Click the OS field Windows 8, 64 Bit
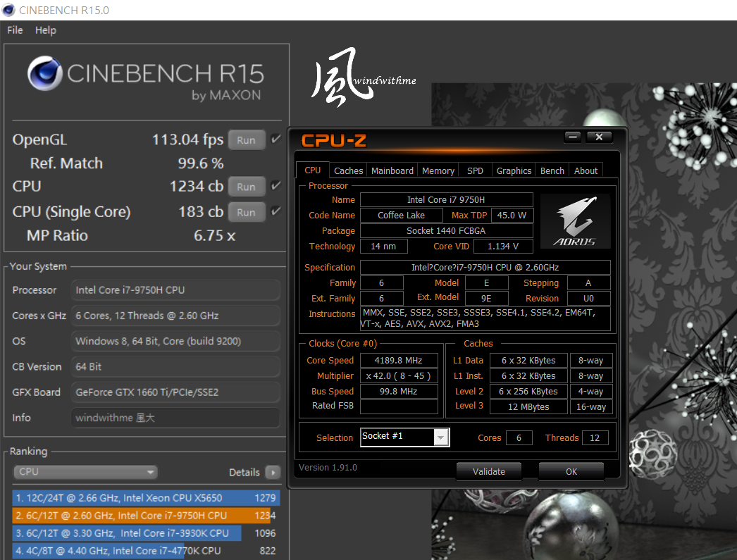737x560 pixels. (175, 341)
